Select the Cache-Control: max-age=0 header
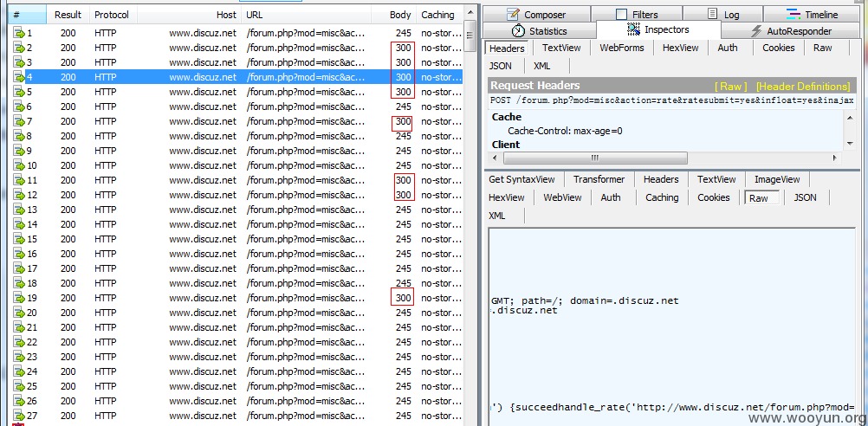The image size is (868, 426). pos(565,131)
